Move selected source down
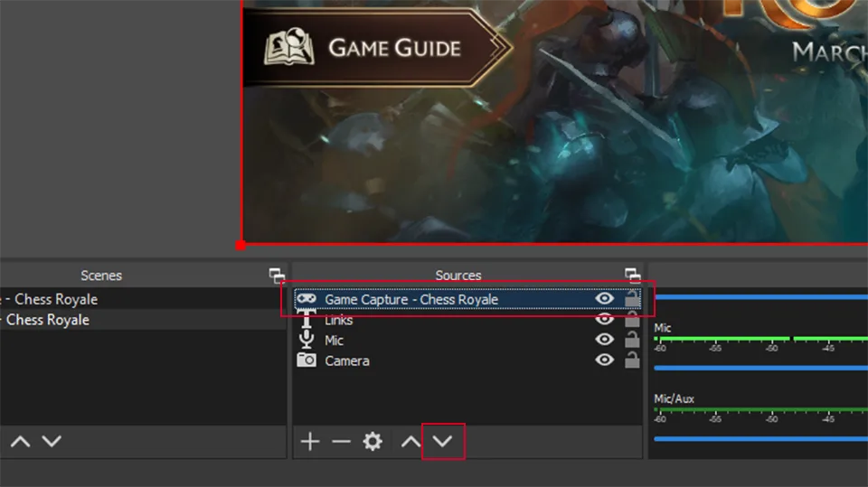 [442, 442]
